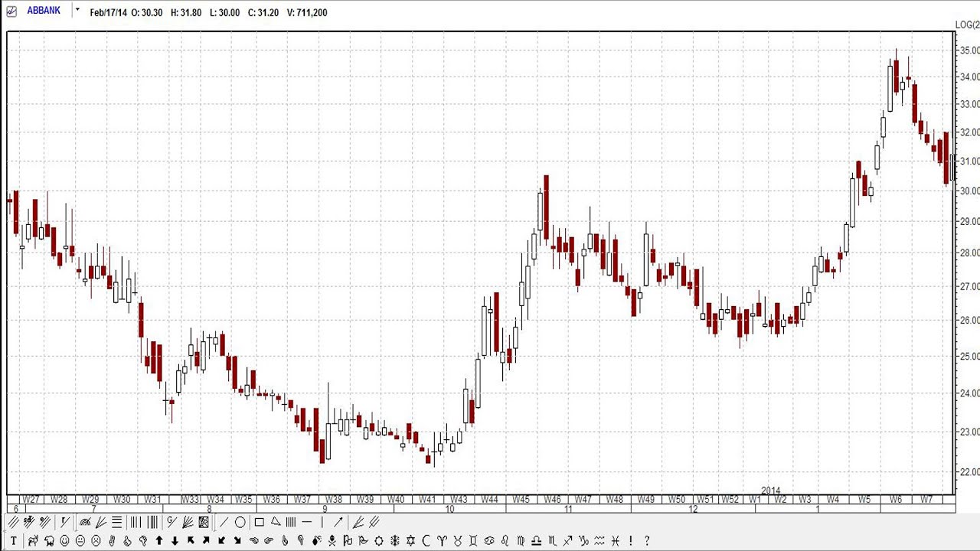Click the low value 'L: 30.00'
Image resolution: width=980 pixels, height=551 pixels.
[224, 12]
